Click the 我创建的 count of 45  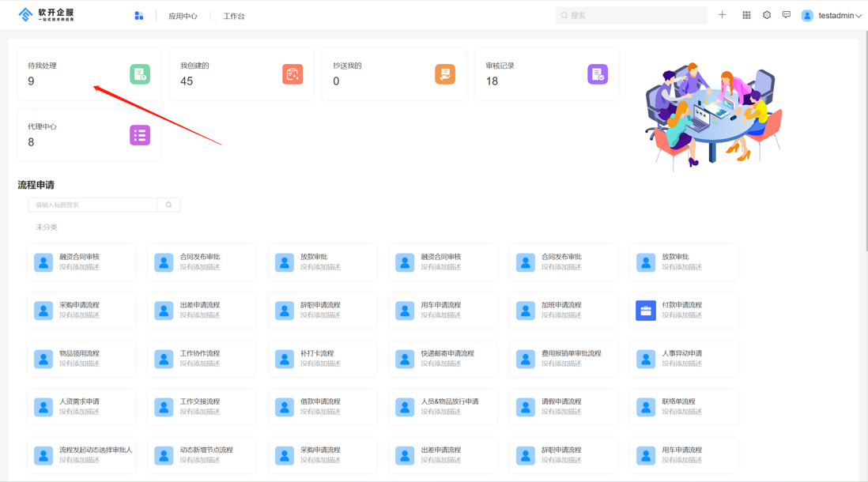pyautogui.click(x=187, y=81)
